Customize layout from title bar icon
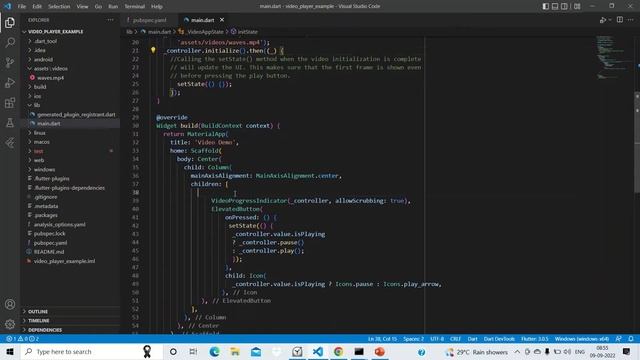The width and height of the screenshot is (640, 360). pos(577,6)
